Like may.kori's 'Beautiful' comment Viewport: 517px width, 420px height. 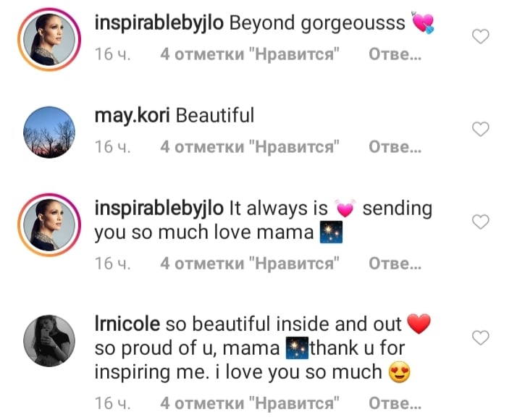[x=480, y=129]
